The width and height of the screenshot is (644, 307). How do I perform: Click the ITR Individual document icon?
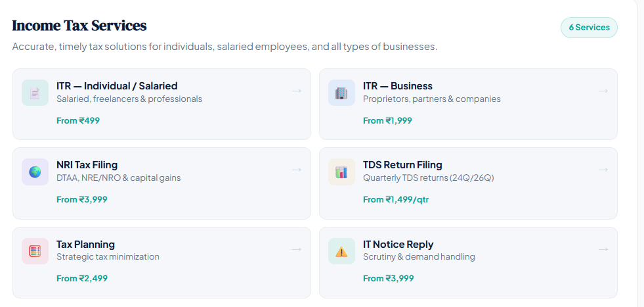(x=35, y=93)
